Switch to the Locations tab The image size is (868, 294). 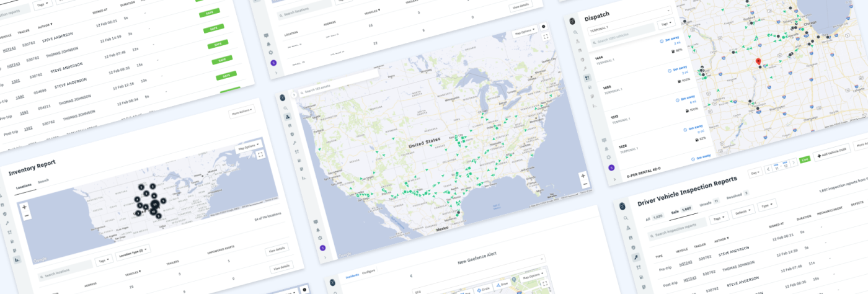pos(24,186)
